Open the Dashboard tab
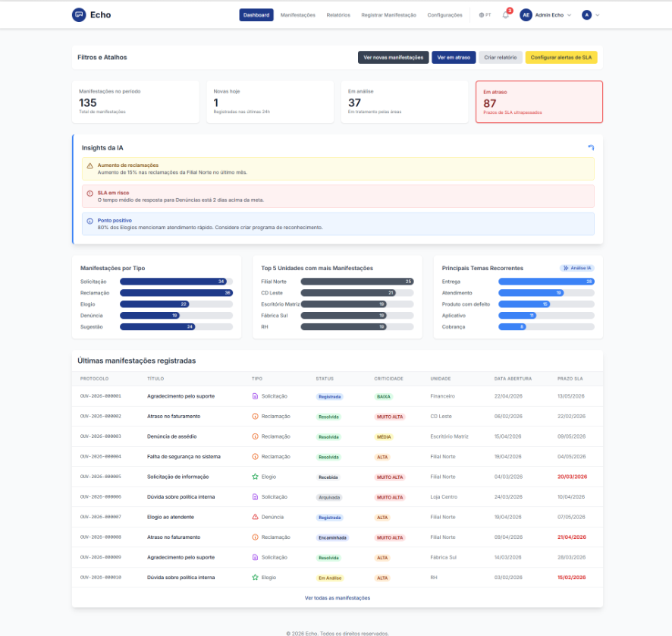This screenshot has height=636, width=672. [x=256, y=15]
